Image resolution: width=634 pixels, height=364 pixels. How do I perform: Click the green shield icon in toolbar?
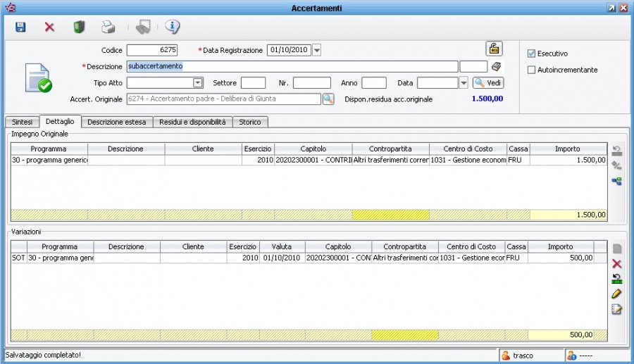coord(79,27)
